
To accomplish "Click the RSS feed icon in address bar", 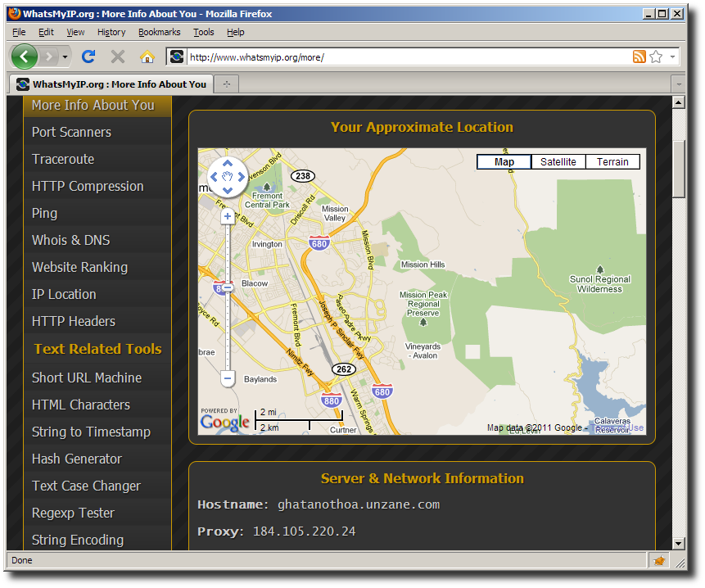I will point(639,57).
